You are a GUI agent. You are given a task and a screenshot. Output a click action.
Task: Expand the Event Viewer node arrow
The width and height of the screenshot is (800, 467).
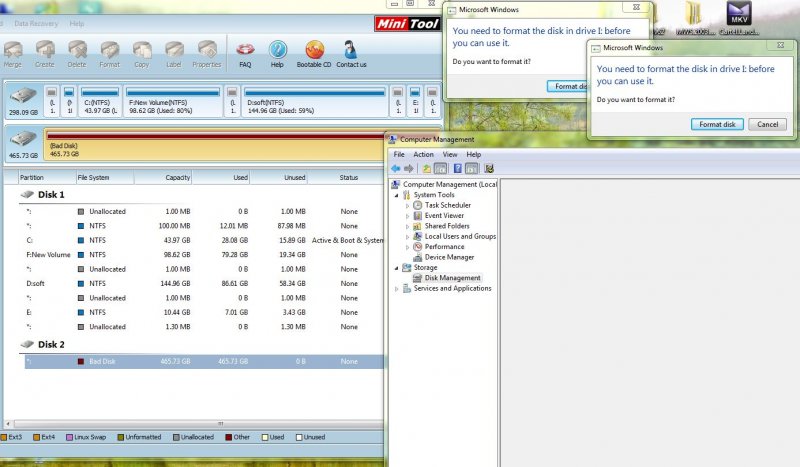tap(407, 216)
